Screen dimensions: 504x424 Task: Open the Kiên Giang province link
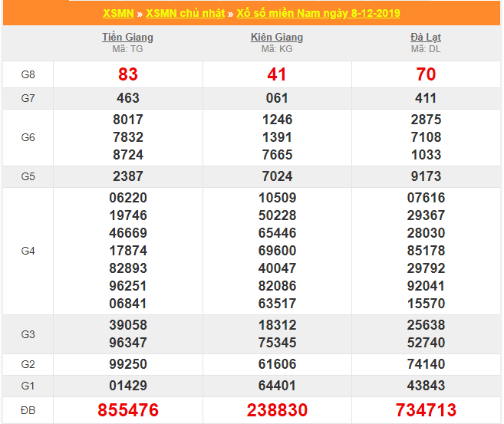[277, 37]
